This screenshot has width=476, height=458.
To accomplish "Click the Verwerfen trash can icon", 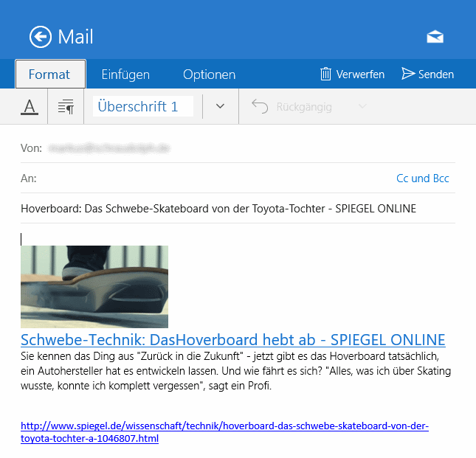I will pos(325,74).
